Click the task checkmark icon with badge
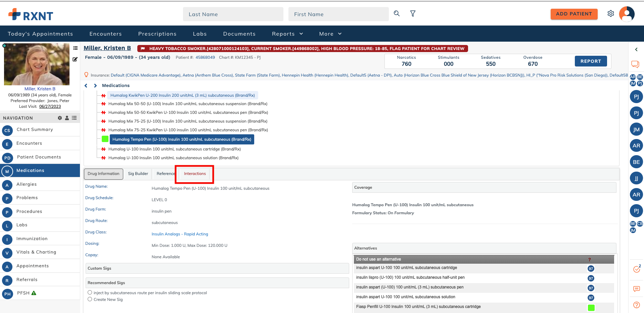Screen dimensions: 644x313 pos(636,269)
